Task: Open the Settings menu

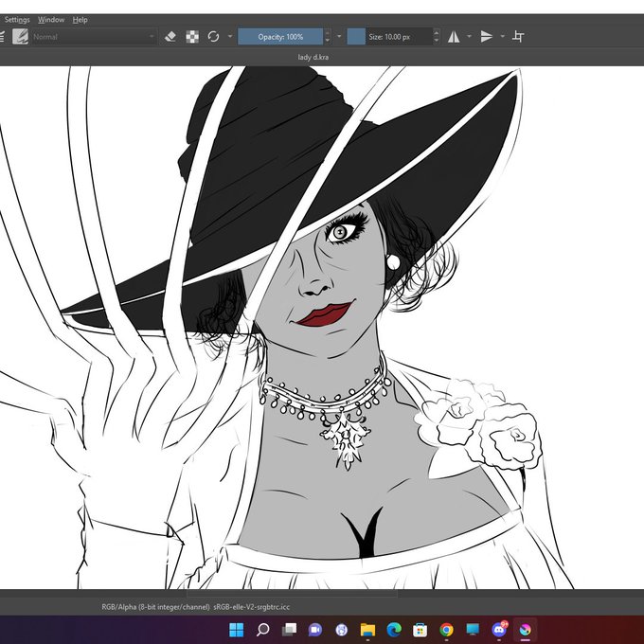Action: pos(16,20)
